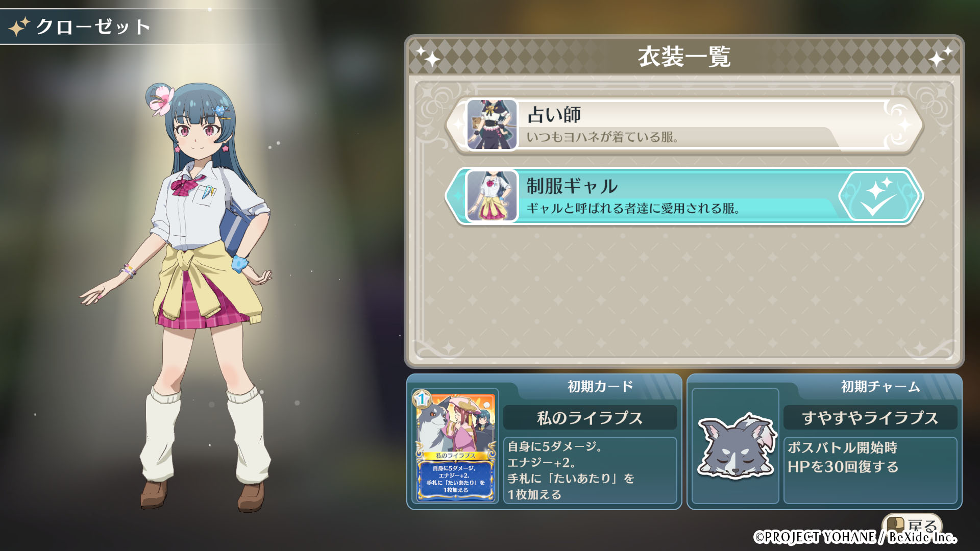Toggle the equipped checkmark on 制服ギャル

[x=879, y=196]
